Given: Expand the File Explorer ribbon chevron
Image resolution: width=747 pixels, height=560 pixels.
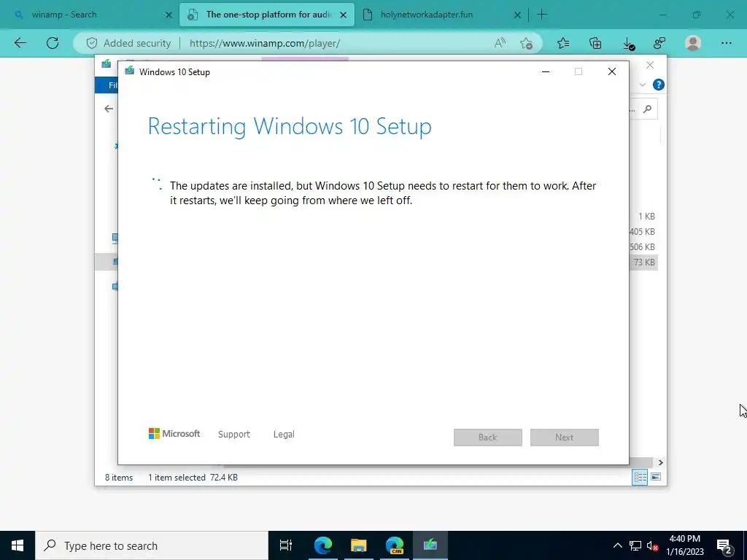Looking at the screenshot, I should coord(642,85).
